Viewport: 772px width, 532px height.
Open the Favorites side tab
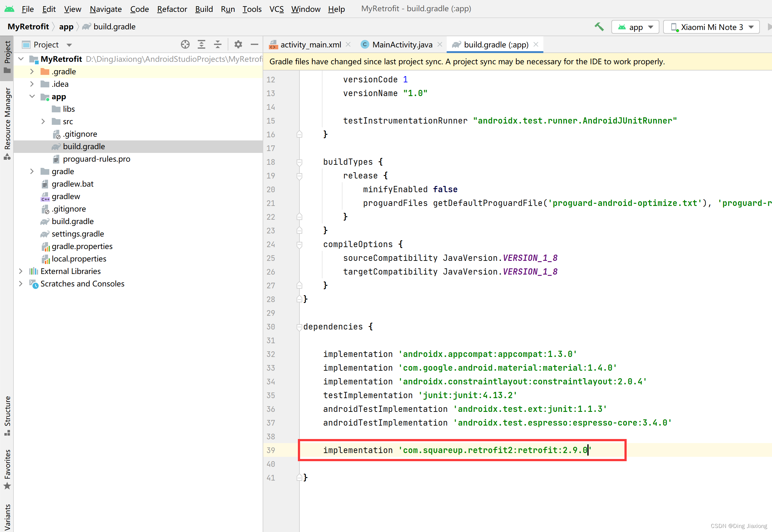(7, 469)
